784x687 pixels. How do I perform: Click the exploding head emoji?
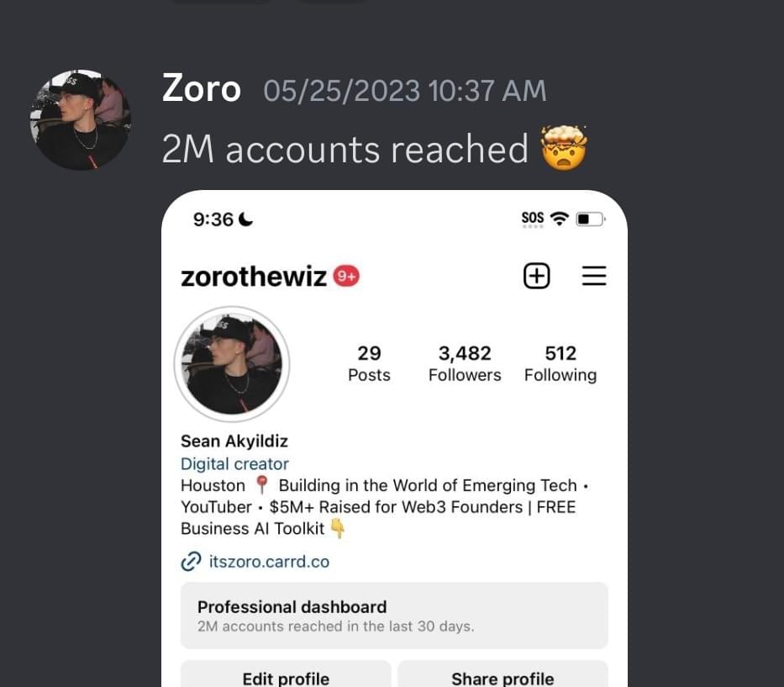tap(565, 149)
